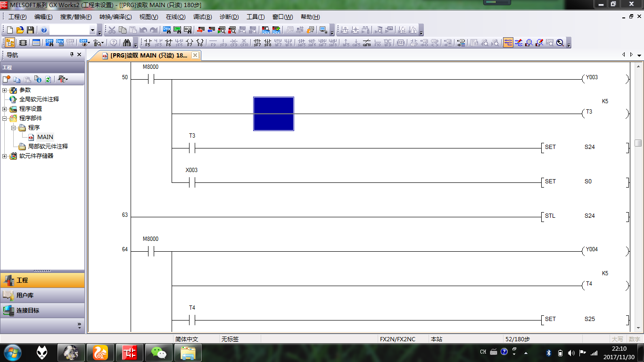Screen dimensions: 644x362
Task: Open the 转换/编译(C) menu
Action: pos(116,17)
